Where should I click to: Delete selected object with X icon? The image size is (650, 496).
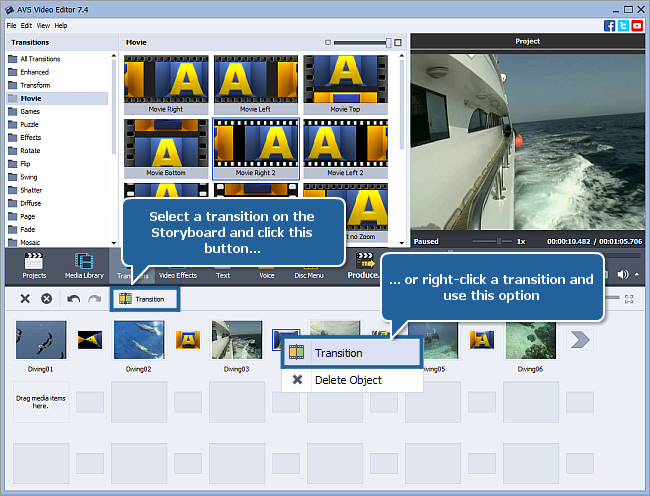tap(25, 298)
